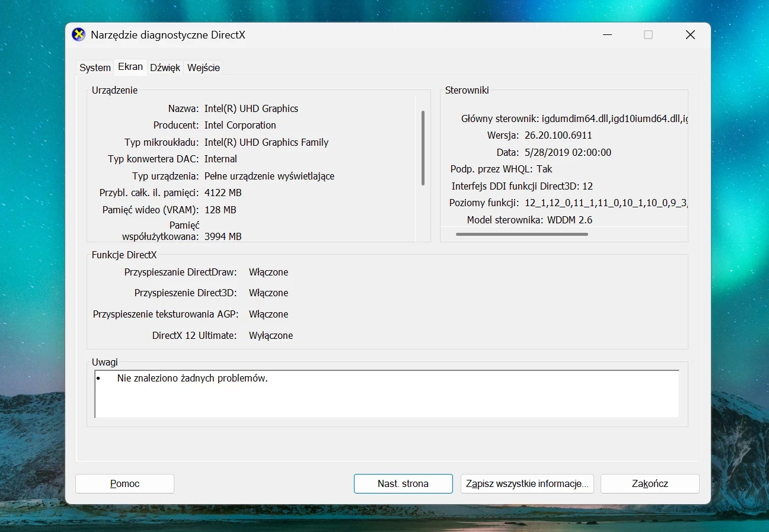Click the Narzędzie diagnostyczne DirectX window title
769x532 pixels.
click(168, 35)
